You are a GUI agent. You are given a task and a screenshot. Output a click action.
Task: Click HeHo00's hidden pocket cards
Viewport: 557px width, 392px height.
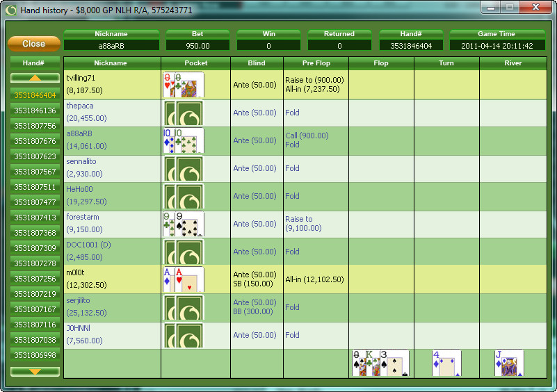(184, 196)
